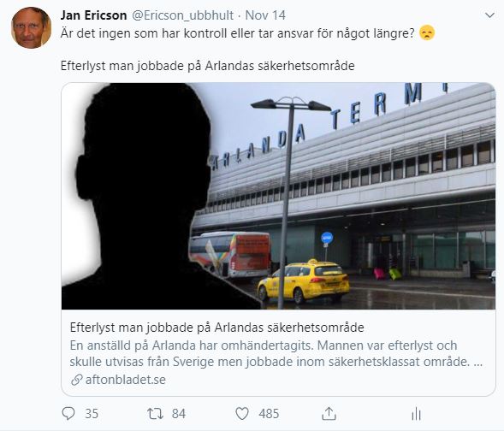
Task: Click the retweet arrows icon
Action: point(155,414)
